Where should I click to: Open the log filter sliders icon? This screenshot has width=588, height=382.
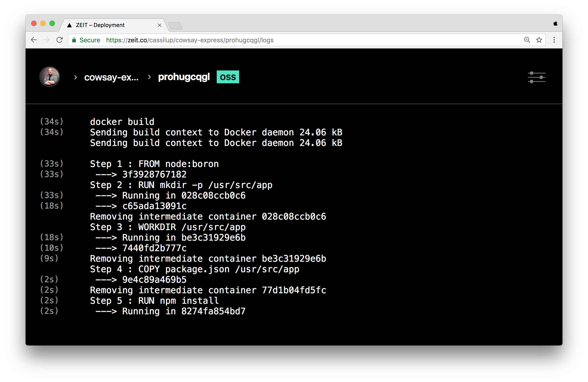pos(537,77)
